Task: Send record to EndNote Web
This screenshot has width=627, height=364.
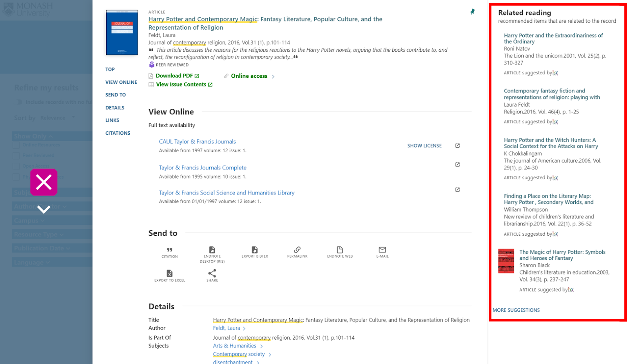Action: tap(340, 252)
